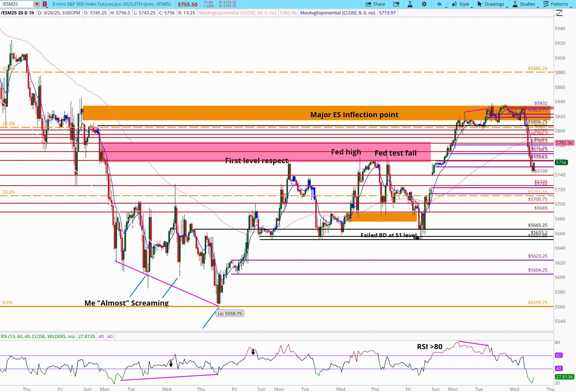
Task: Select the MovAvgExponential 89 study label
Action: 237,13
